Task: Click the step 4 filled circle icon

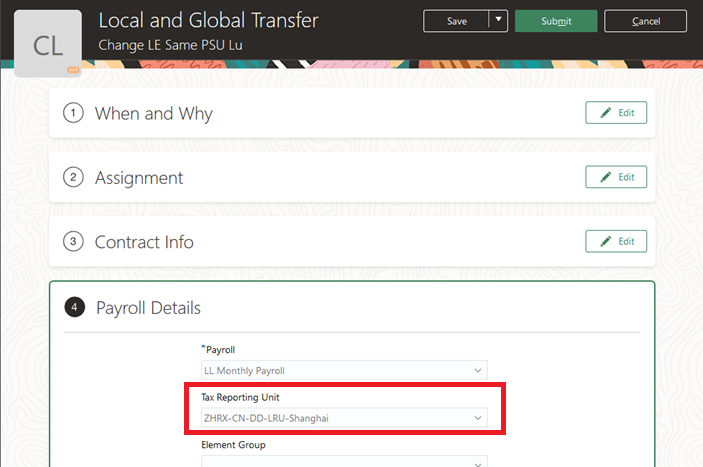Action: tap(74, 307)
